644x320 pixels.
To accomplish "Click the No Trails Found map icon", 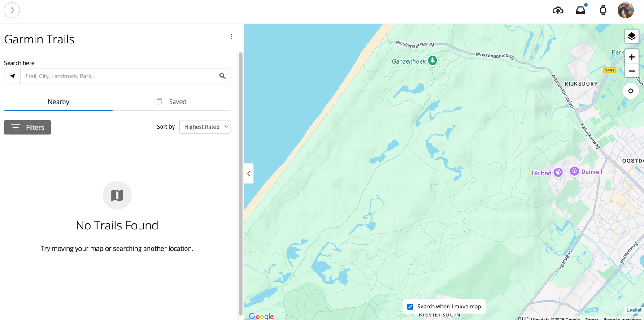I will coord(117,195).
